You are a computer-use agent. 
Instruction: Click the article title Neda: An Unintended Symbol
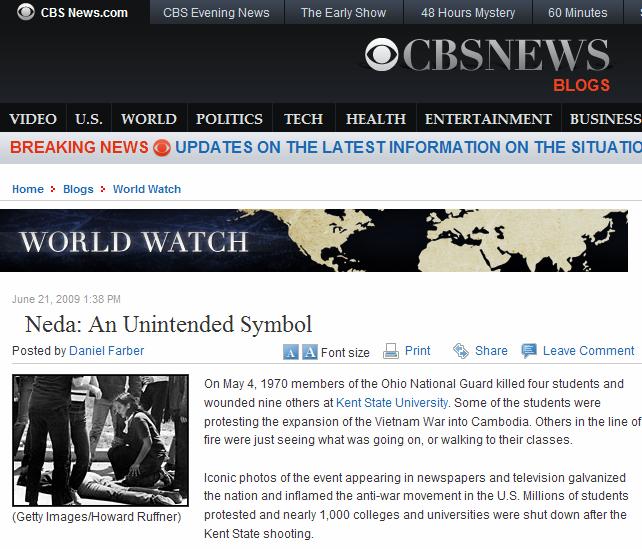pos(168,325)
